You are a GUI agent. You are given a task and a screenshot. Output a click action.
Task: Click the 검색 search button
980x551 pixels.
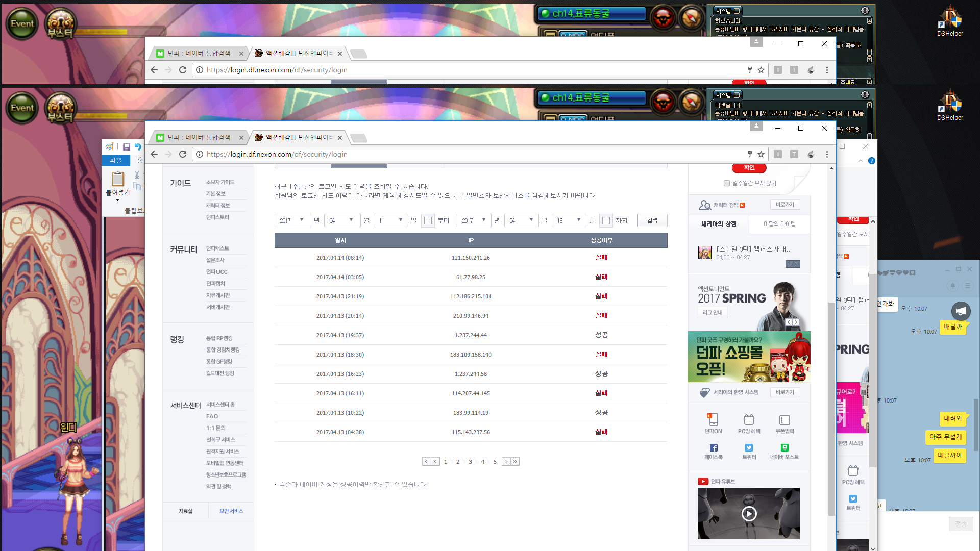(652, 220)
